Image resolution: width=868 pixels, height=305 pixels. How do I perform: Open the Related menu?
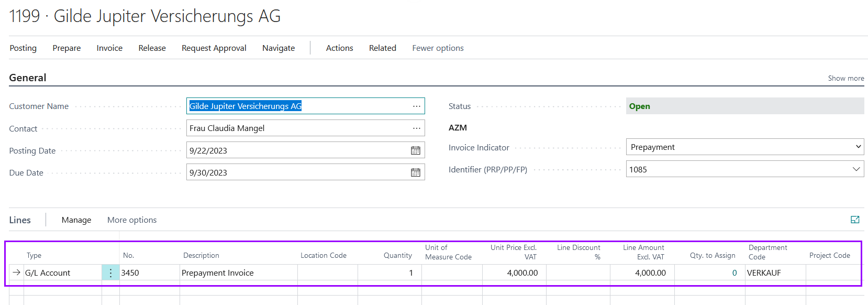382,48
